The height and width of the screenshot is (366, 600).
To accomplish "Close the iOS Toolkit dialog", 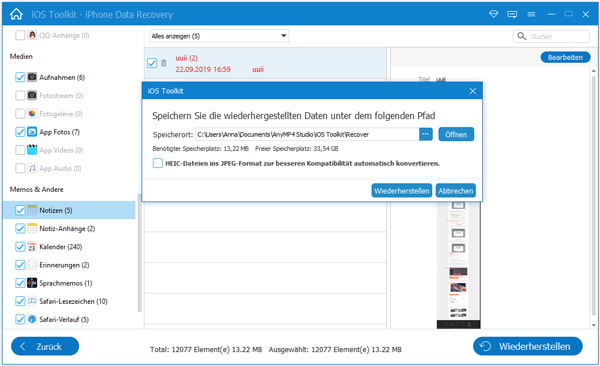I will pyautogui.click(x=473, y=91).
